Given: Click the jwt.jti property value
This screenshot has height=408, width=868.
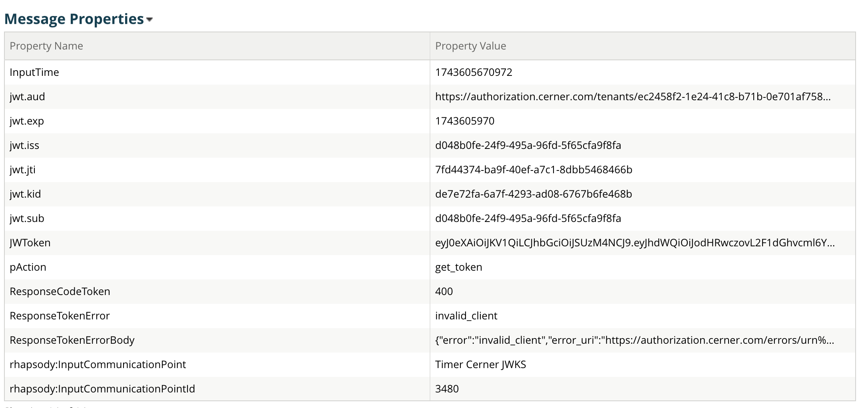Looking at the screenshot, I should 534,170.
